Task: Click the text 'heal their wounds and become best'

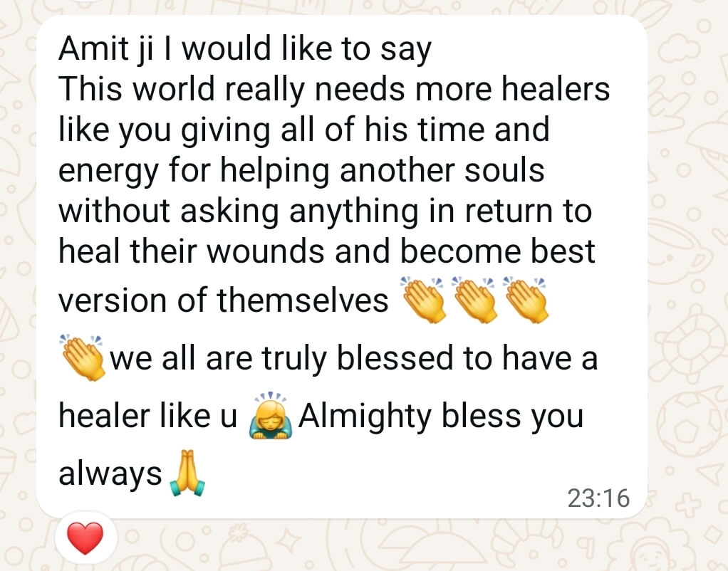Action: 326,251
